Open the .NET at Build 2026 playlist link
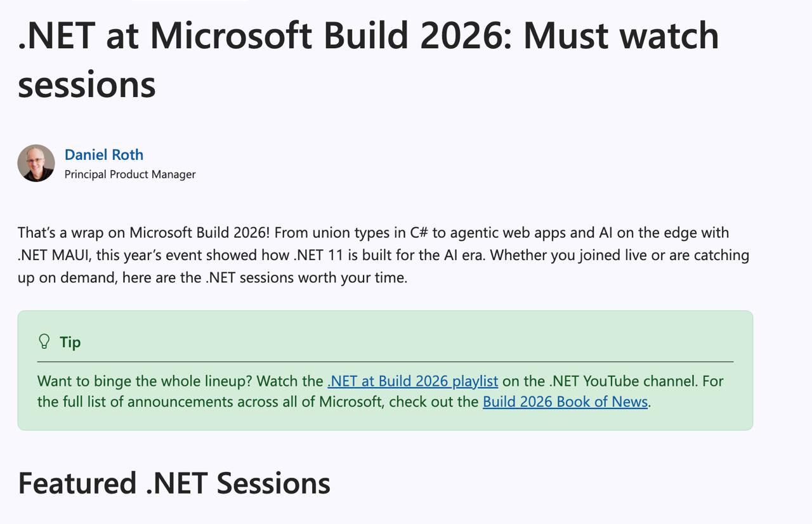The image size is (812, 524). (x=412, y=381)
